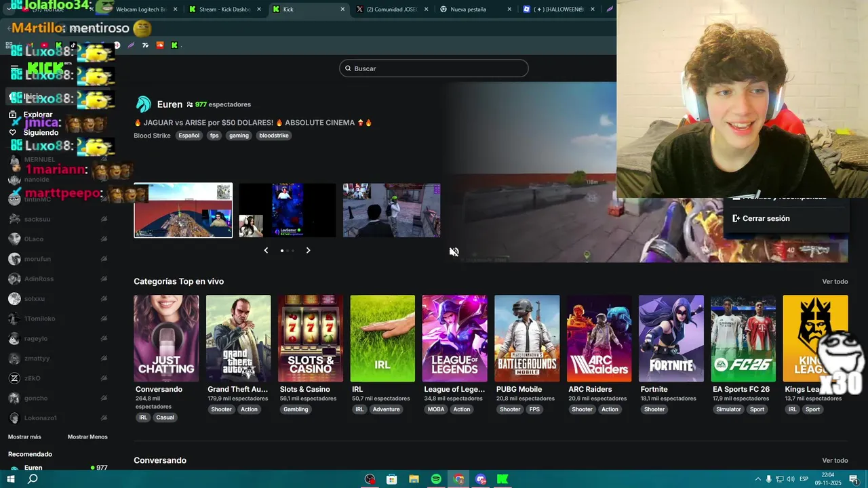Click the zEKO channel avatar icon
Viewport: 868px width, 488px height.
click(x=14, y=378)
